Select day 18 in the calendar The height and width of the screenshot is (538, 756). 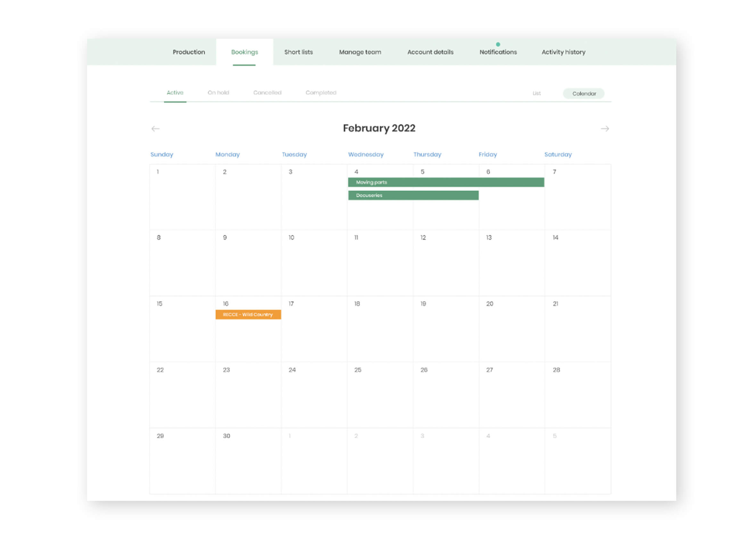(380, 329)
